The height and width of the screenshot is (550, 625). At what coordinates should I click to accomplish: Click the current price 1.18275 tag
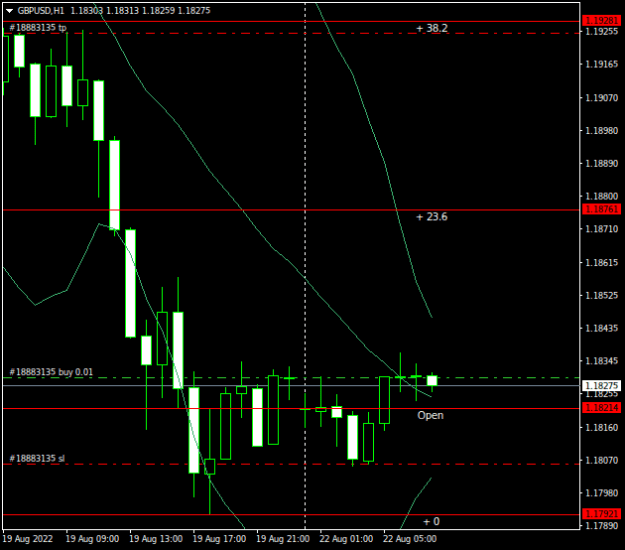601,386
